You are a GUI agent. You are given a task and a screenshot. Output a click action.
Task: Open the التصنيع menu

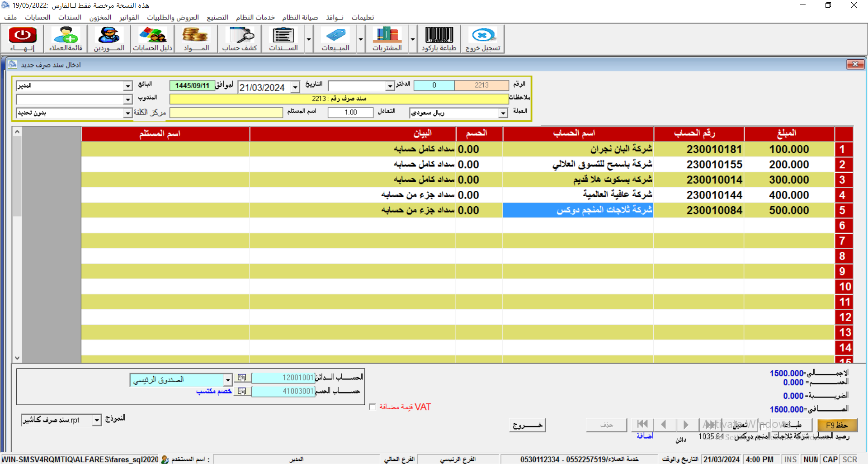(x=217, y=17)
